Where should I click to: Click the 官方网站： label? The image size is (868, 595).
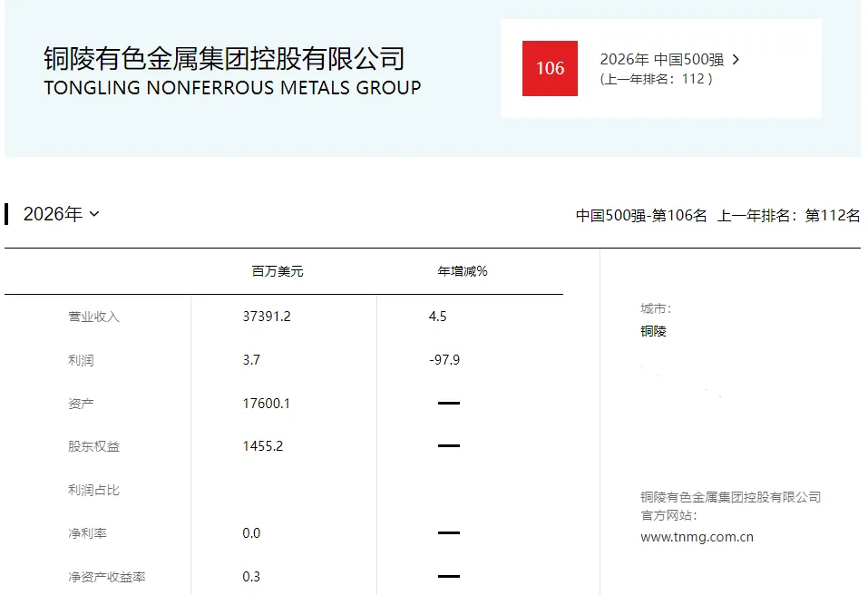[x=668, y=515]
